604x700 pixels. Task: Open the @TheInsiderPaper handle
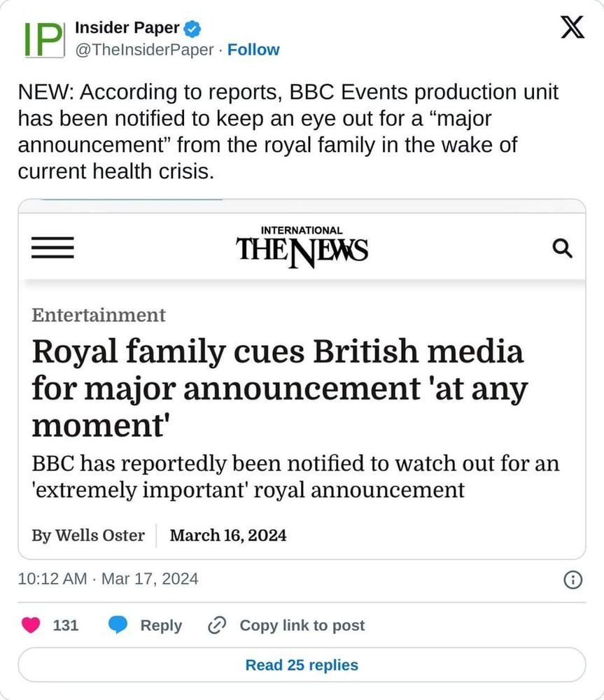pyautogui.click(x=143, y=50)
